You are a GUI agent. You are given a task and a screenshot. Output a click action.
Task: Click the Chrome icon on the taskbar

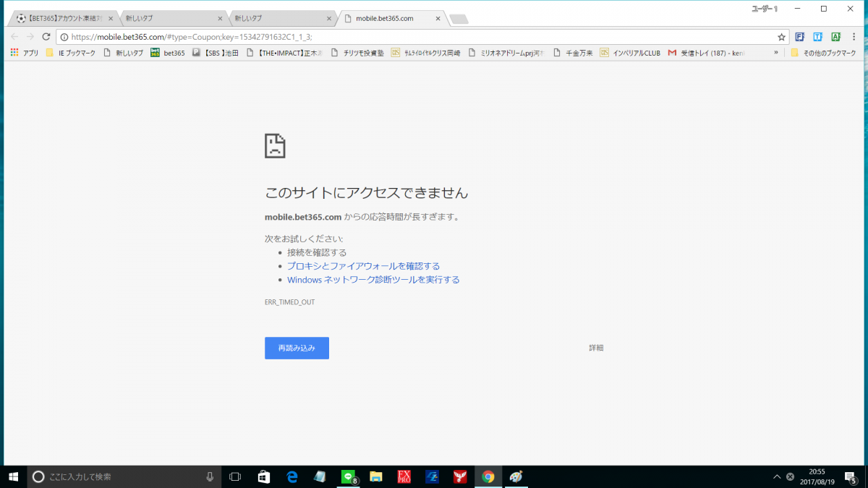488,476
